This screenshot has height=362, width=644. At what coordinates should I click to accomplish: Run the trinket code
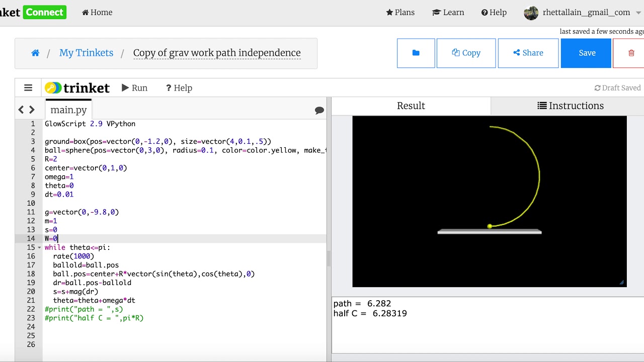click(134, 88)
